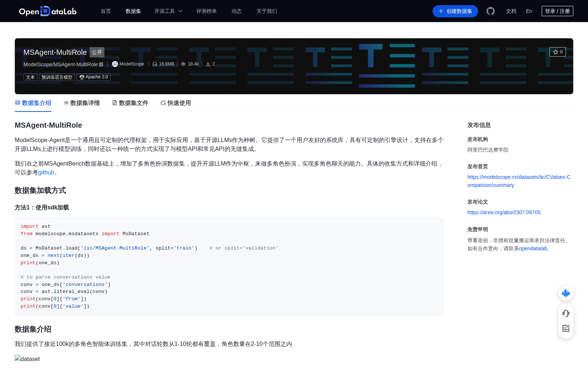Open the customer support headset icon
Screen dimensions: 588x368
pos(566,313)
